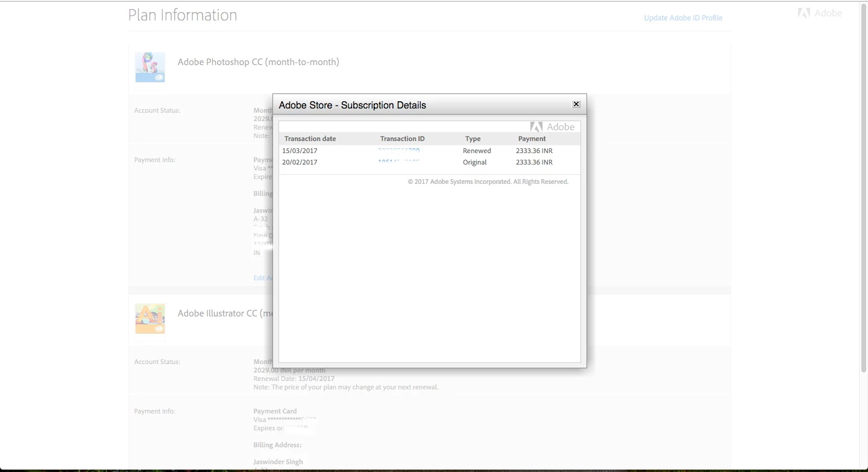Open transaction ID link for 20/02/2017 row
Image resolution: width=868 pixels, height=472 pixels.
[398, 162]
